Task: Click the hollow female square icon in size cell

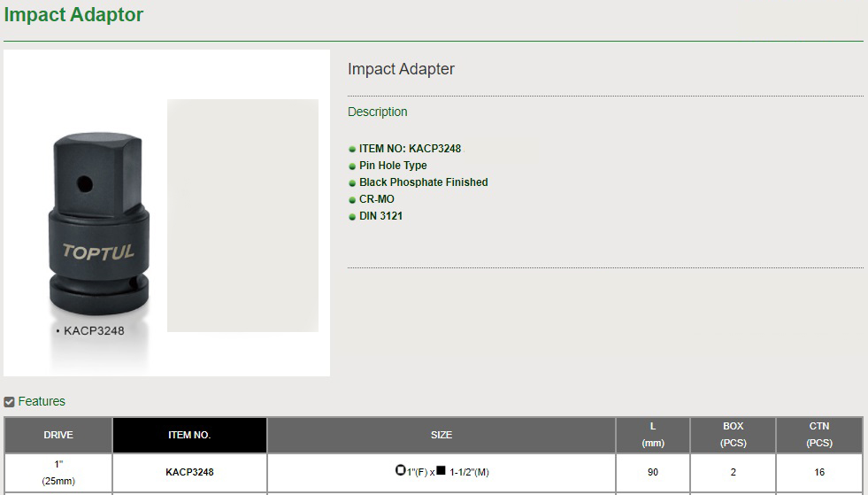Action: [x=400, y=470]
